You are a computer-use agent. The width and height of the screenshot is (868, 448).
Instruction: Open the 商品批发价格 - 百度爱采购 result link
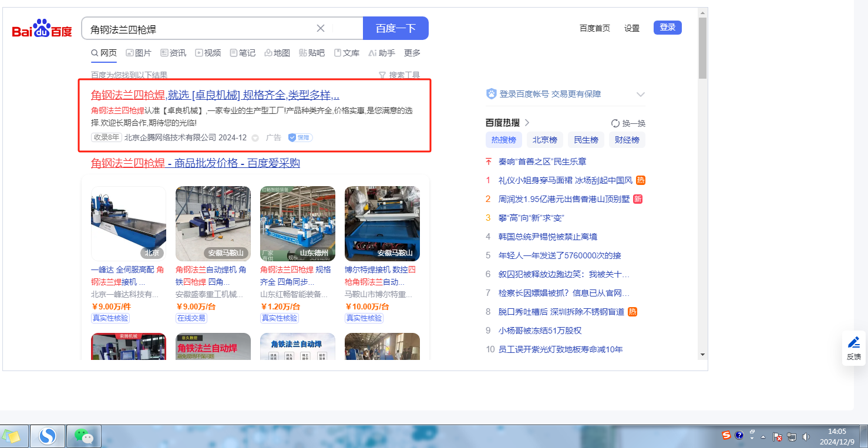pos(196,163)
